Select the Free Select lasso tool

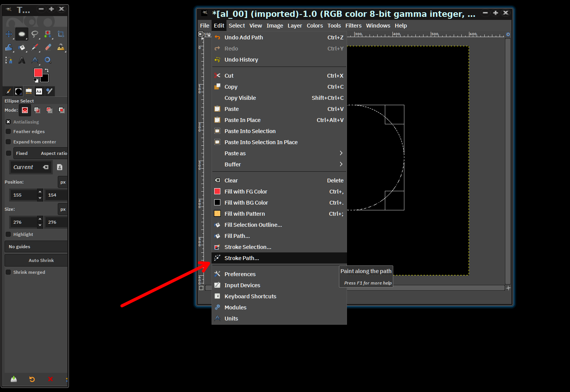click(35, 34)
